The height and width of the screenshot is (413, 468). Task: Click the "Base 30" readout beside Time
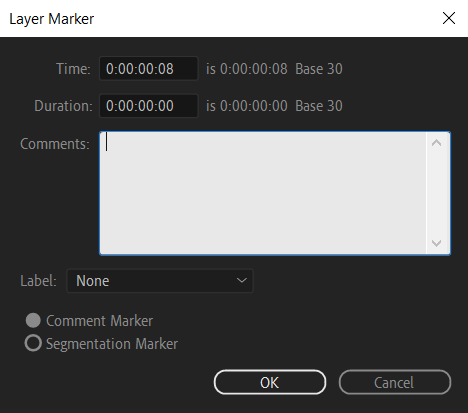pos(319,69)
